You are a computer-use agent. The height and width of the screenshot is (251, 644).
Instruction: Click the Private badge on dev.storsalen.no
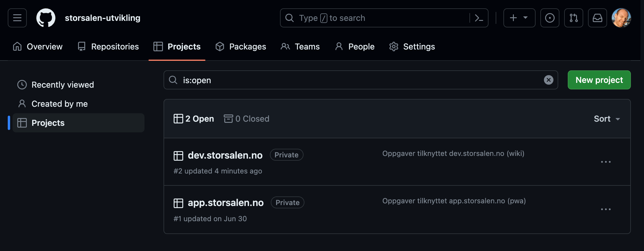coord(287,155)
